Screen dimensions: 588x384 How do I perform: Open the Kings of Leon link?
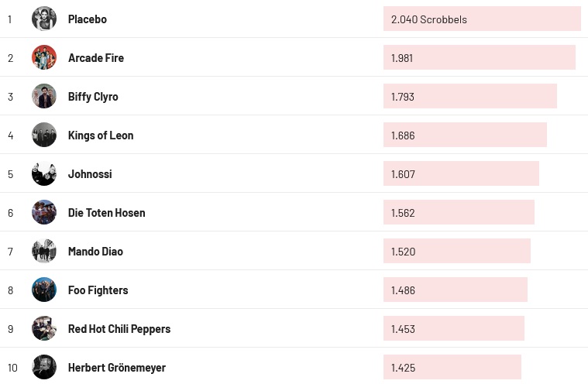coord(101,135)
